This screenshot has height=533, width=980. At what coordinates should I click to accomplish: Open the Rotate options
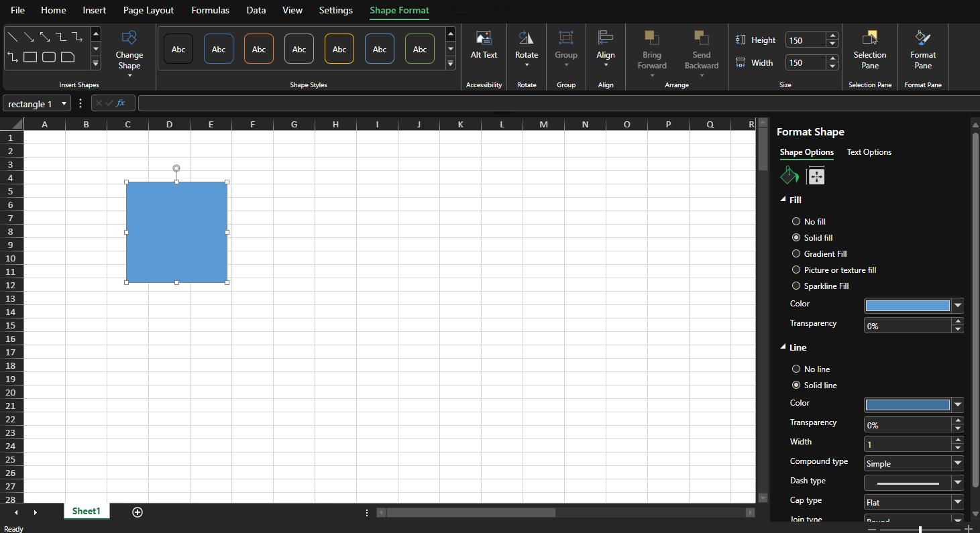point(527,50)
